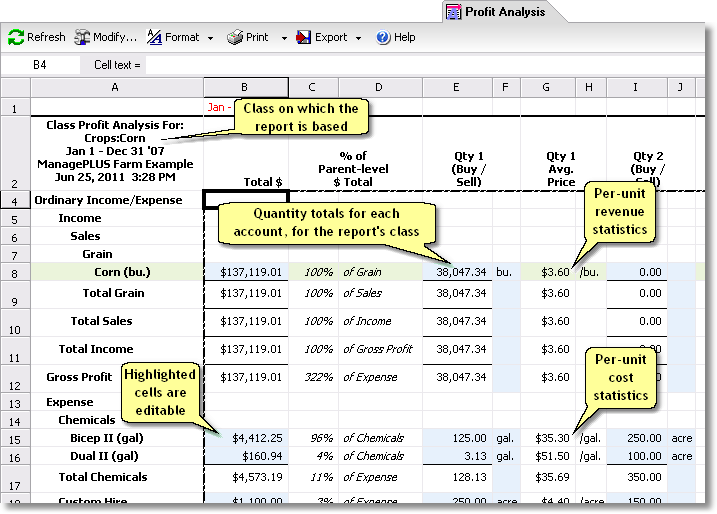Click the Help button label

(x=405, y=38)
